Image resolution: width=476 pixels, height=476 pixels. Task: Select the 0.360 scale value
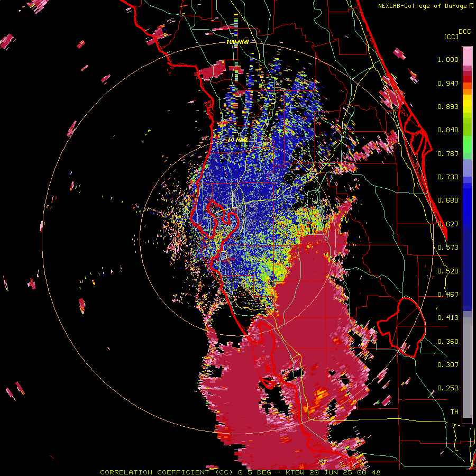pos(448,342)
